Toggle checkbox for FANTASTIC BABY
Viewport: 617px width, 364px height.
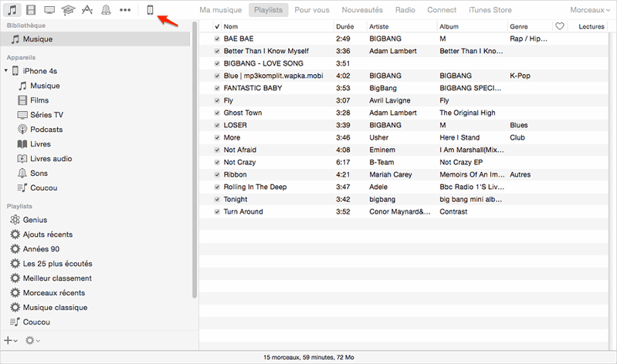pyautogui.click(x=217, y=88)
